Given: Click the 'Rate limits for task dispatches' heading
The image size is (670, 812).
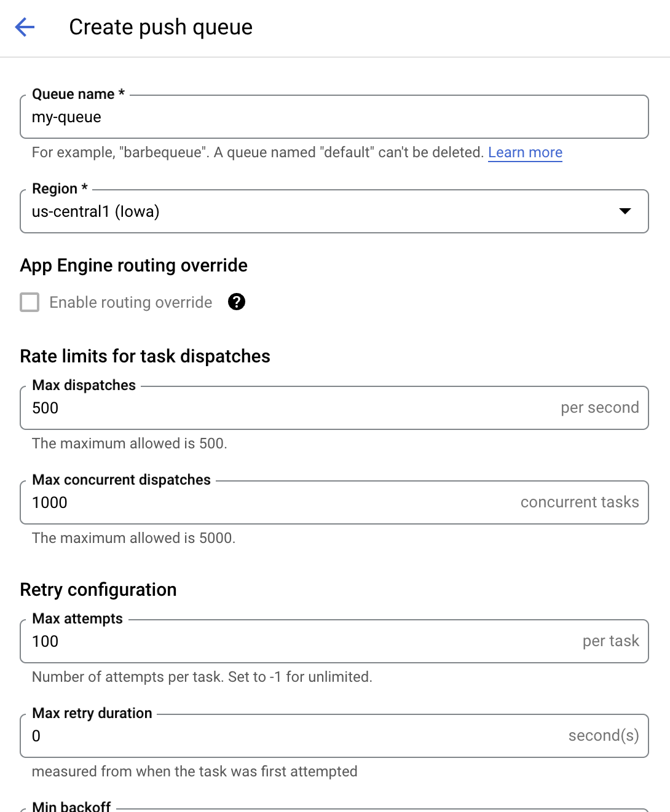Looking at the screenshot, I should pyautogui.click(x=145, y=356).
